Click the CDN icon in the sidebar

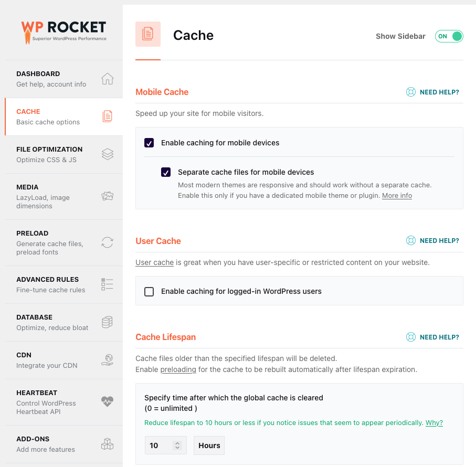coord(107,359)
